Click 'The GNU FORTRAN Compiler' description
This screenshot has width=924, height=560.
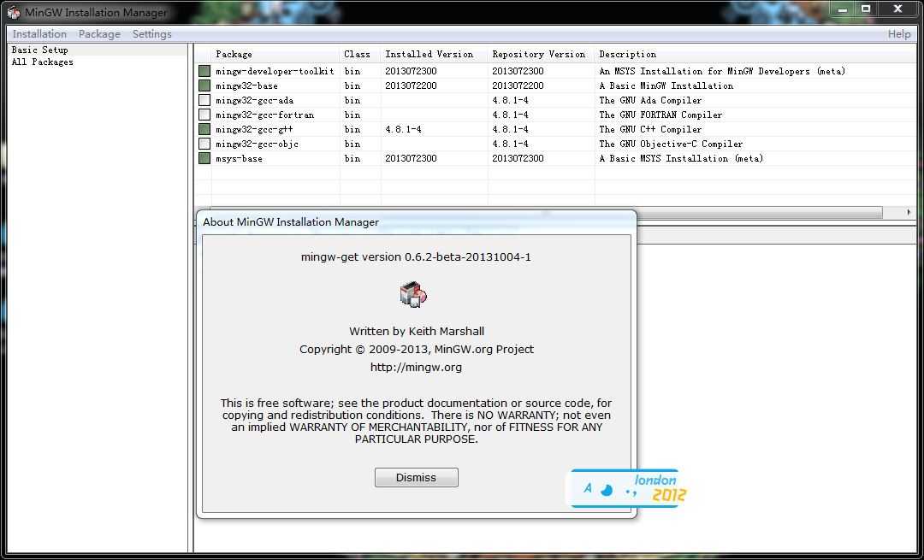(x=660, y=115)
